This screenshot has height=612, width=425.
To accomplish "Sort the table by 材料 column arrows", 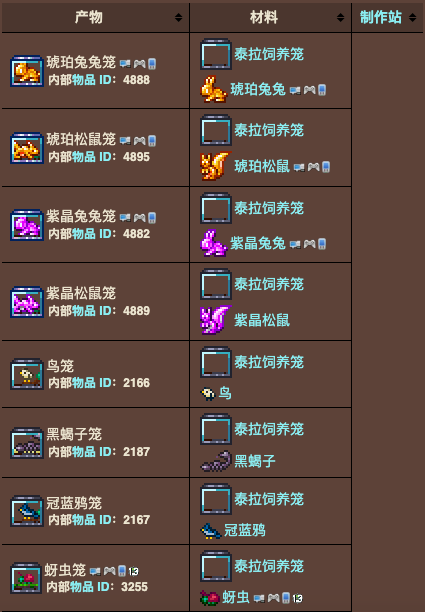I will (x=340, y=17).
